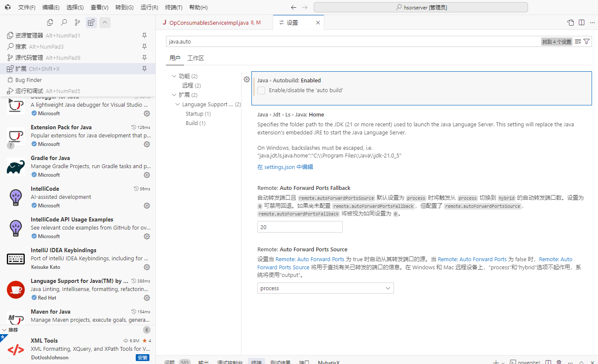Open gear menu for Java Autobuild setting

[247, 79]
